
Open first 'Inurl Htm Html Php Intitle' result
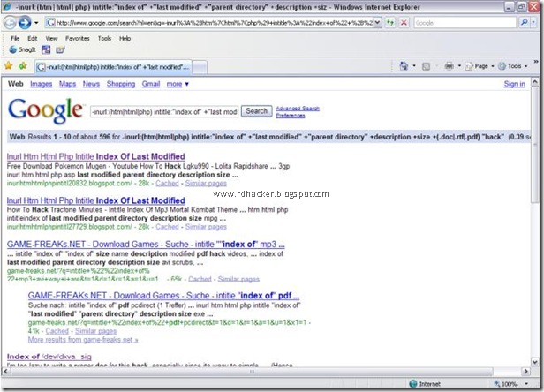pos(95,156)
